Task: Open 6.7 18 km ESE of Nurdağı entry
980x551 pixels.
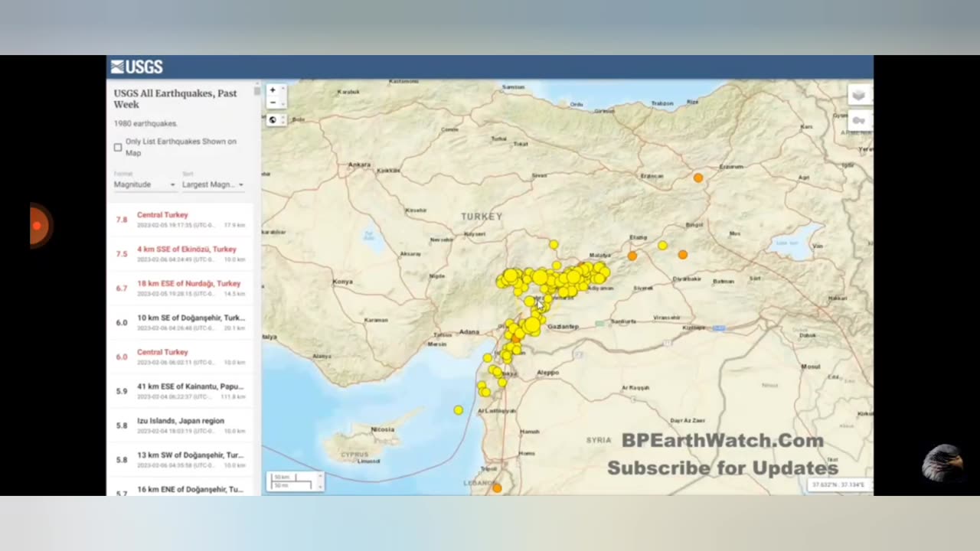Action: 181,289
